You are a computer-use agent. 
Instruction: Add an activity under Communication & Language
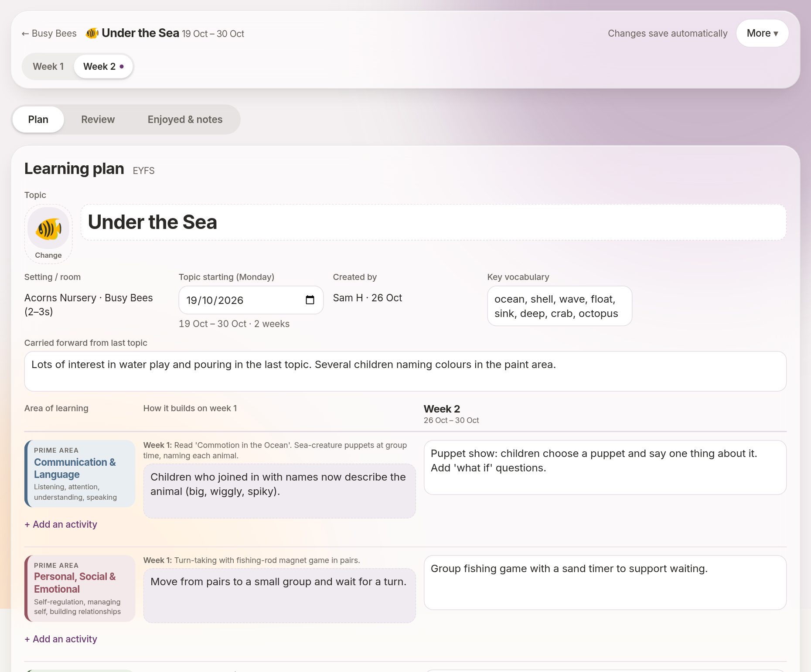click(61, 524)
